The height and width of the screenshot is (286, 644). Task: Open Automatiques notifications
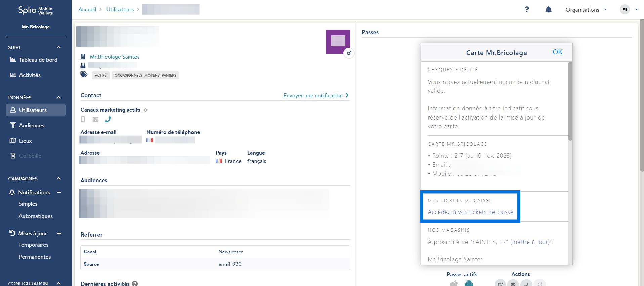tap(36, 216)
